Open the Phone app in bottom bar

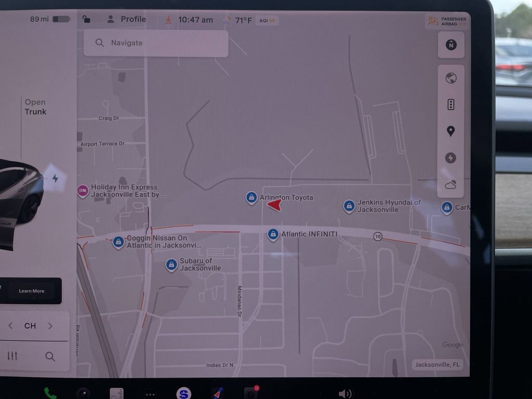(50, 393)
